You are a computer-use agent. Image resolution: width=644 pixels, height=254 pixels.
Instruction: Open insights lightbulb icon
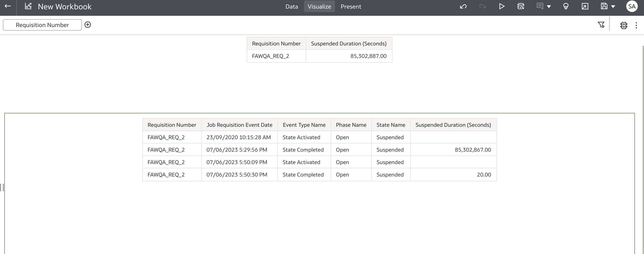coord(566,6)
